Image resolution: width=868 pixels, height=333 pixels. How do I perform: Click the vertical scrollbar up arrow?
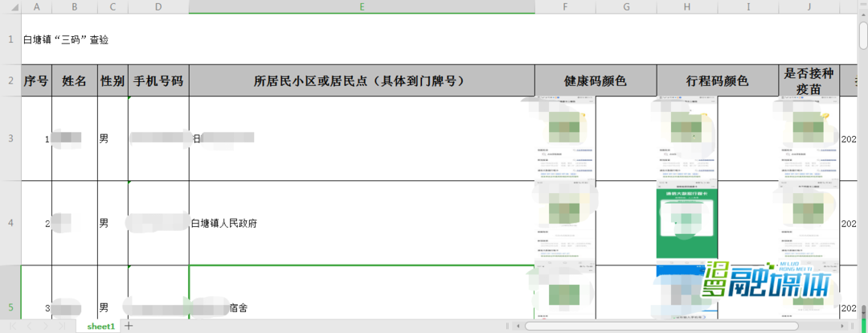(x=862, y=6)
